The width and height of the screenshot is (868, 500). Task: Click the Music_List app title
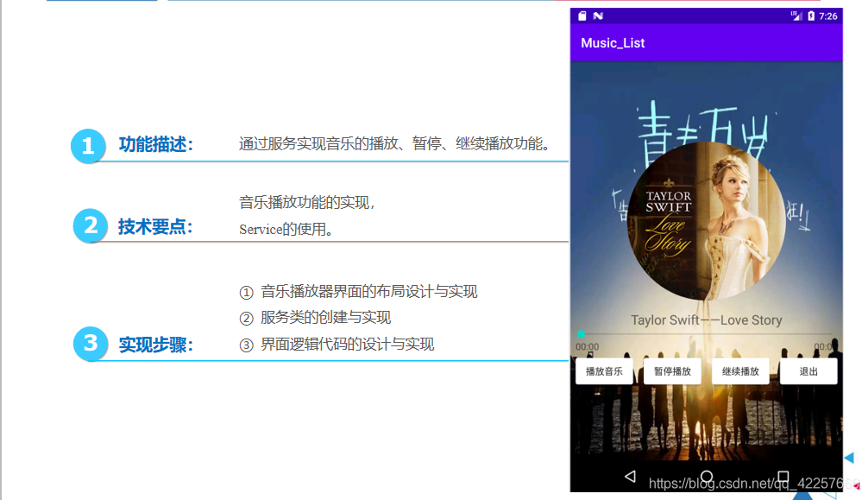(613, 43)
